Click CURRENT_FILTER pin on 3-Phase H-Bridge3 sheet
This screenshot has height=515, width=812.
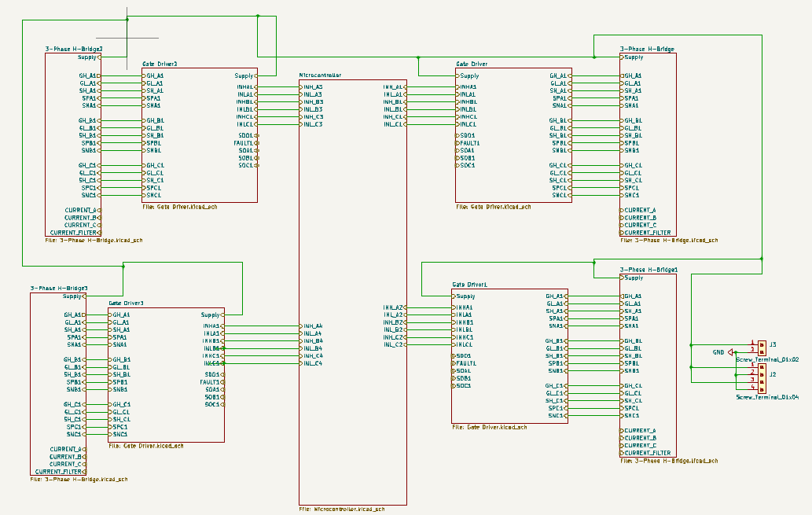(x=61, y=472)
